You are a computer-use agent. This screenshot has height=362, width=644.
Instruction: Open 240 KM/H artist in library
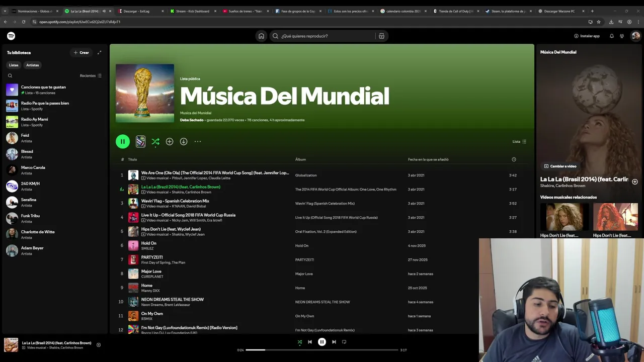coord(55,186)
